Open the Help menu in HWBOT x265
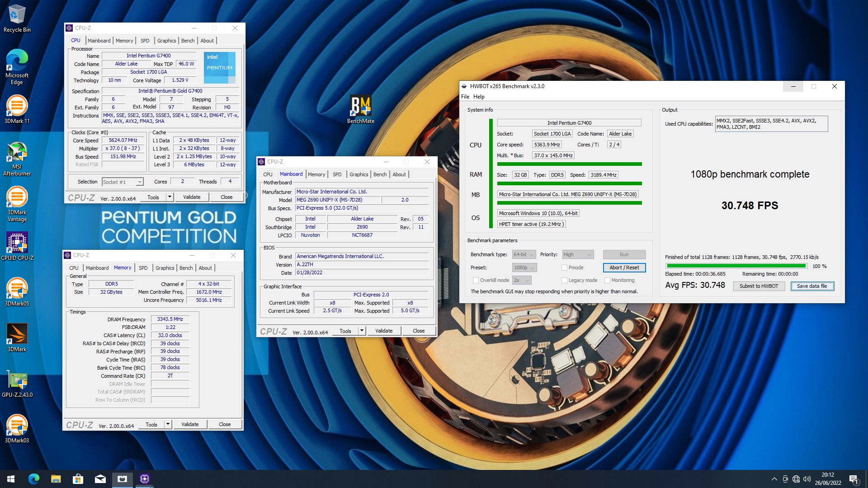The width and height of the screenshot is (868, 488). coord(479,97)
